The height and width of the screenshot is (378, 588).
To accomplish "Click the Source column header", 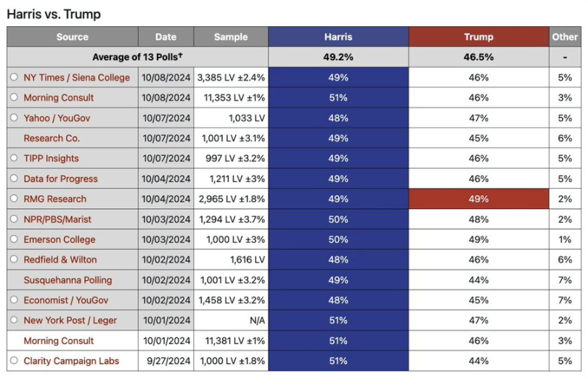I will 72,37.
